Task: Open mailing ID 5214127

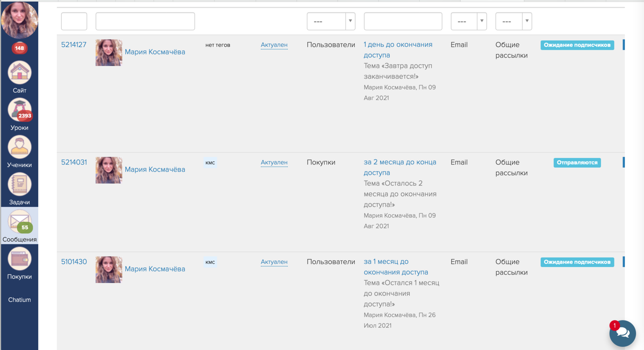Action: click(x=74, y=45)
